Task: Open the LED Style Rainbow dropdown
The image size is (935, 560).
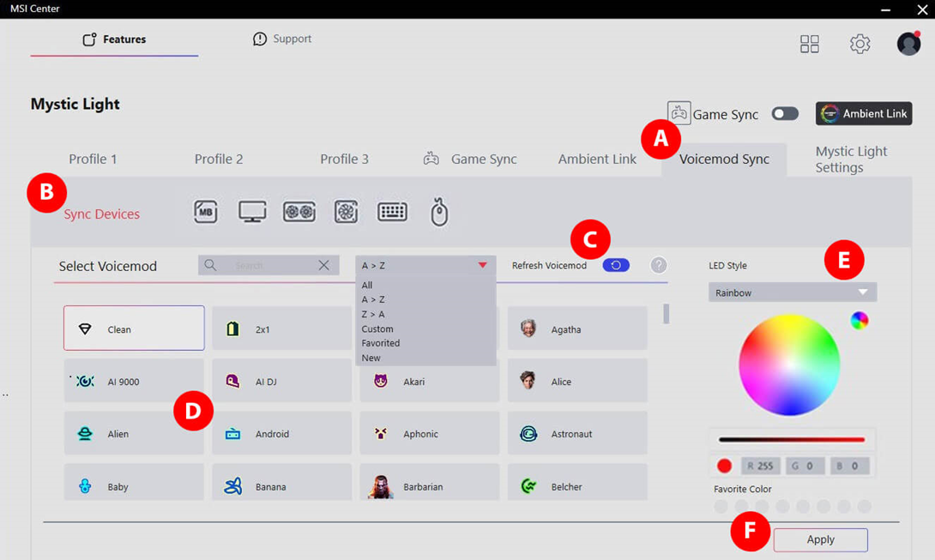Action: click(793, 292)
